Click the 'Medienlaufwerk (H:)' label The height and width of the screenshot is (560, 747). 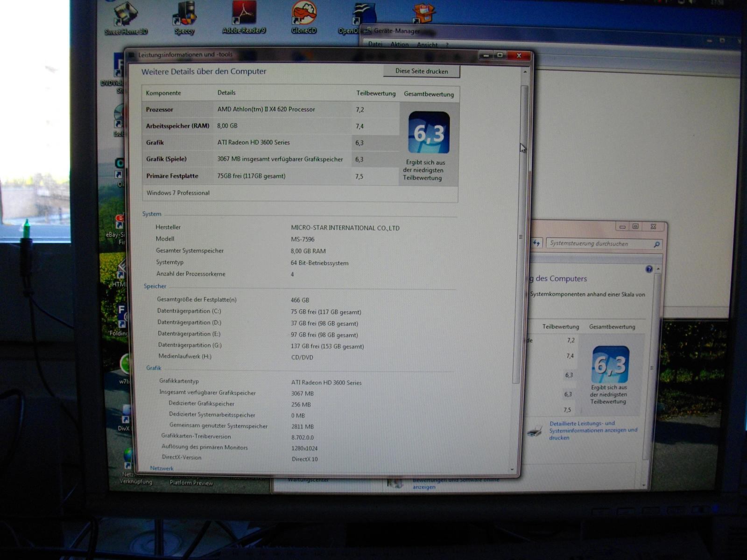pos(185,356)
